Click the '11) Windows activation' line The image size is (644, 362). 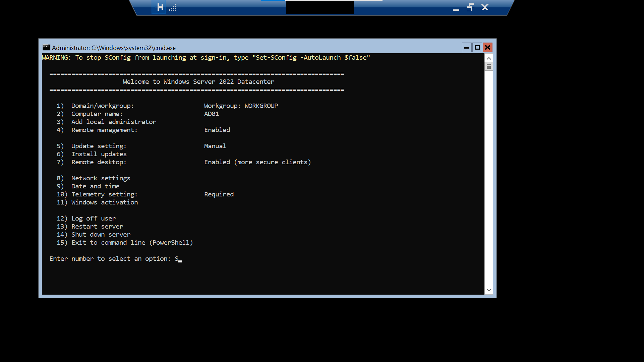(104, 202)
